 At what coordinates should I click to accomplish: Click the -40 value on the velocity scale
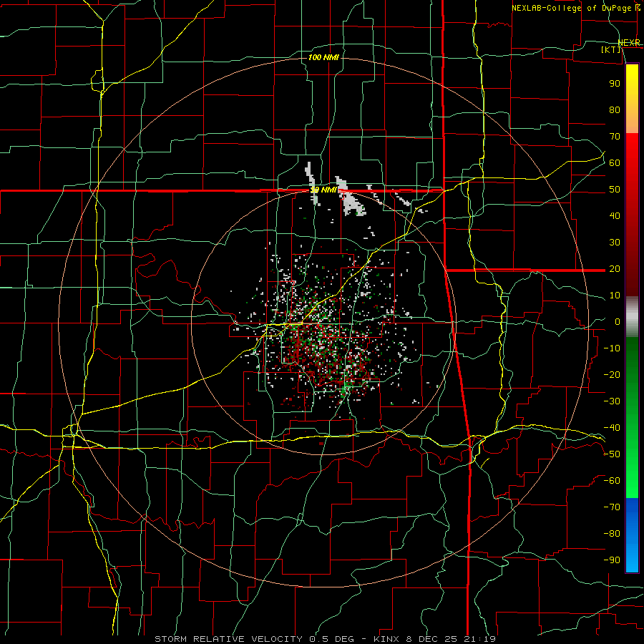click(x=612, y=428)
